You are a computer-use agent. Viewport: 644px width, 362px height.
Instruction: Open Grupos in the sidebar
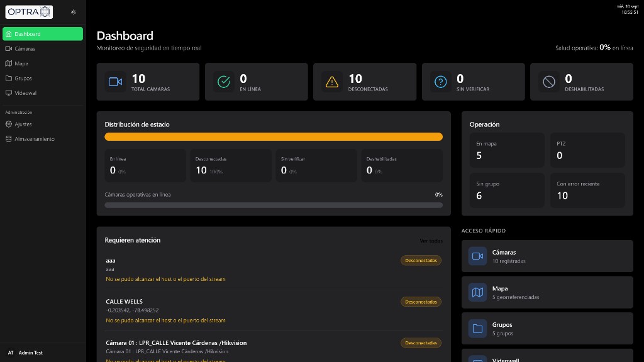(x=43, y=78)
